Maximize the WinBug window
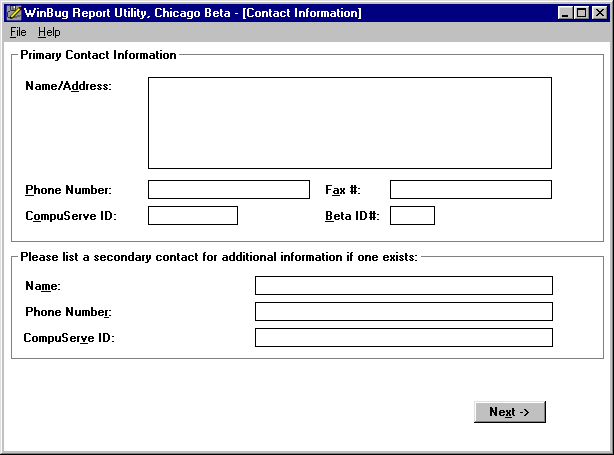The width and height of the screenshot is (614, 455). pos(582,13)
